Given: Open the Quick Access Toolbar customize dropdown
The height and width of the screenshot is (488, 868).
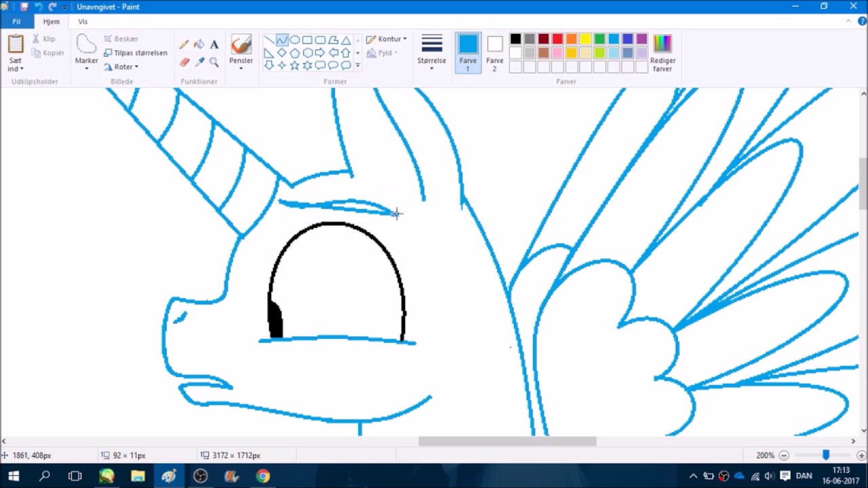Looking at the screenshot, I should (64, 7).
